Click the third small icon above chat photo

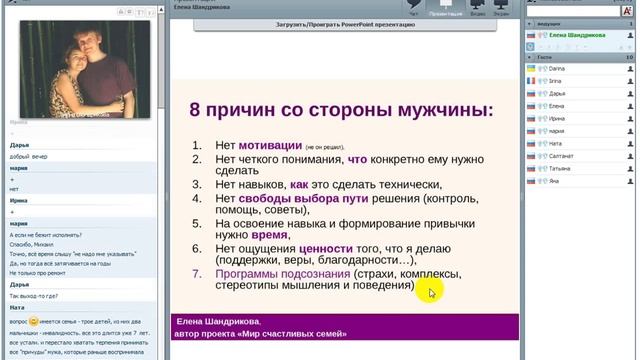tap(140, 13)
